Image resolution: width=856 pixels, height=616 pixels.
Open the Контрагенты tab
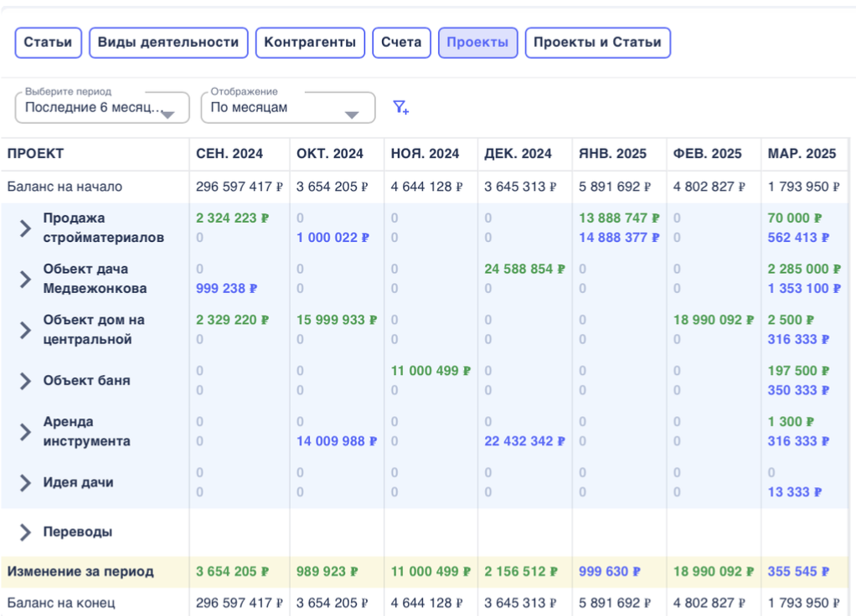[310, 43]
